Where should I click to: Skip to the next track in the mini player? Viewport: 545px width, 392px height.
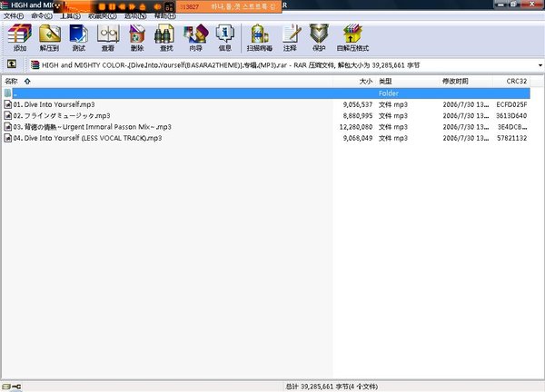pyautogui.click(x=132, y=6)
